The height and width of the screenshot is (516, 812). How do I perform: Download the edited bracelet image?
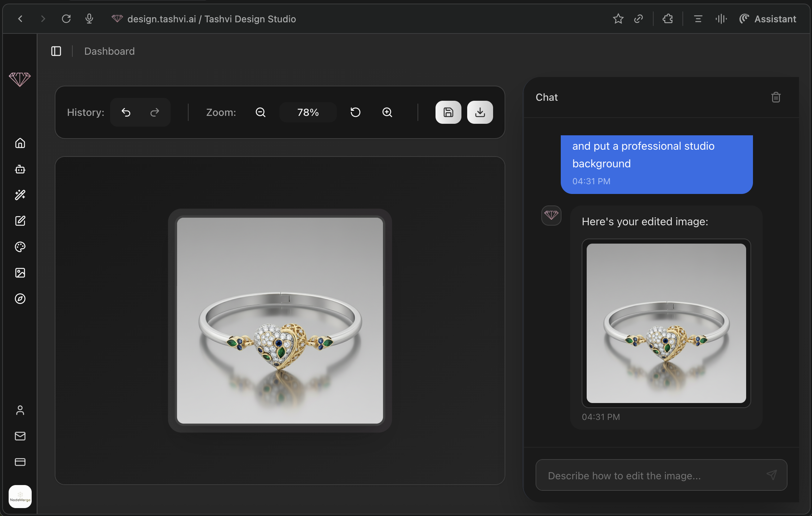tap(480, 113)
